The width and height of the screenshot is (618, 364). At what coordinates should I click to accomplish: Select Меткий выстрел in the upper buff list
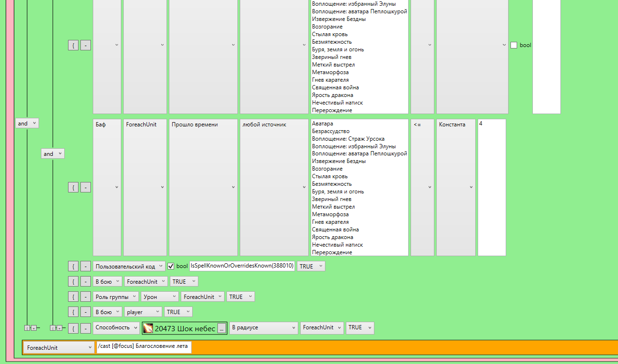tap(334, 65)
